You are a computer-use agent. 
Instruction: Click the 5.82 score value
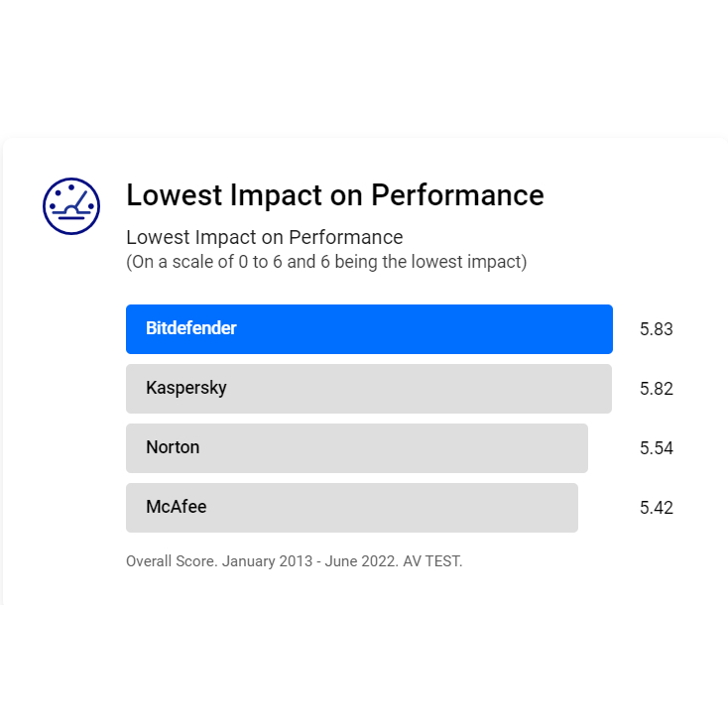(x=657, y=389)
